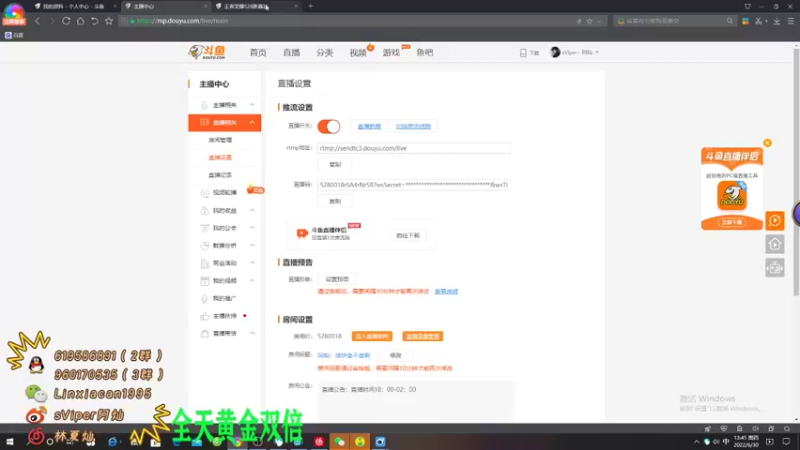Viewport: 800px width, 450px height.
Task: Open WeChat from the taskbar
Action: tap(339, 441)
